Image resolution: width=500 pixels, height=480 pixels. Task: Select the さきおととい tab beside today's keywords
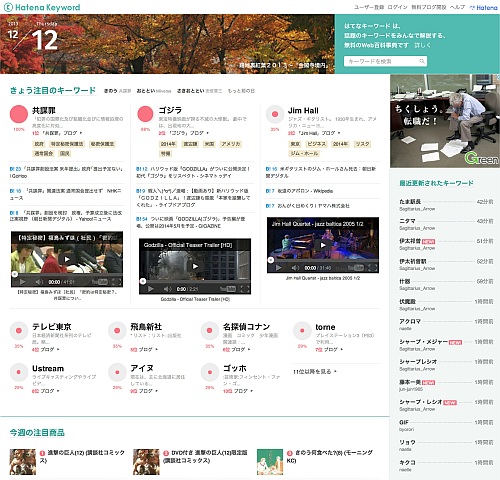(190, 91)
